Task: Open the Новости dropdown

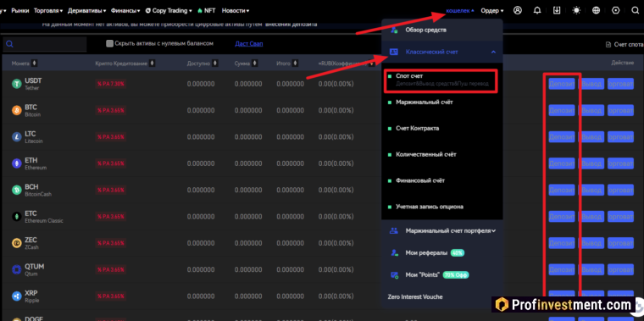Action: tap(236, 11)
